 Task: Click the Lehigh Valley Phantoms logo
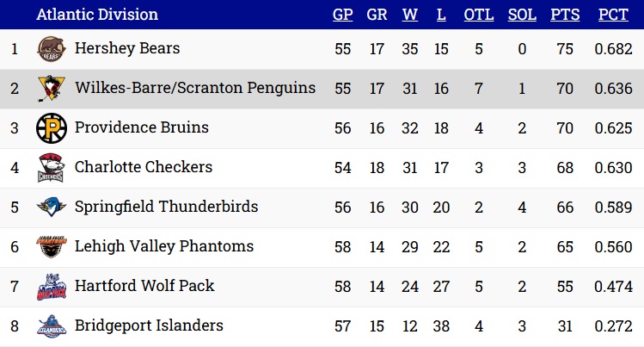tap(52, 246)
